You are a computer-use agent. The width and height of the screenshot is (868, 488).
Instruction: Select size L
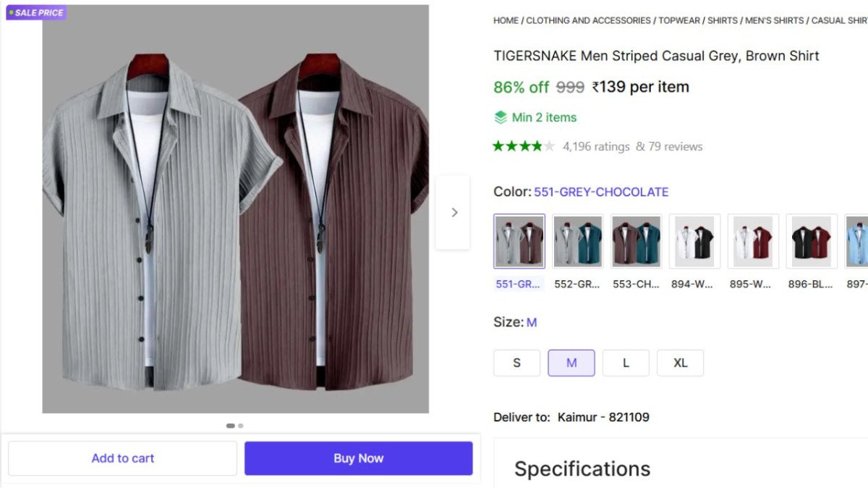[625, 362]
